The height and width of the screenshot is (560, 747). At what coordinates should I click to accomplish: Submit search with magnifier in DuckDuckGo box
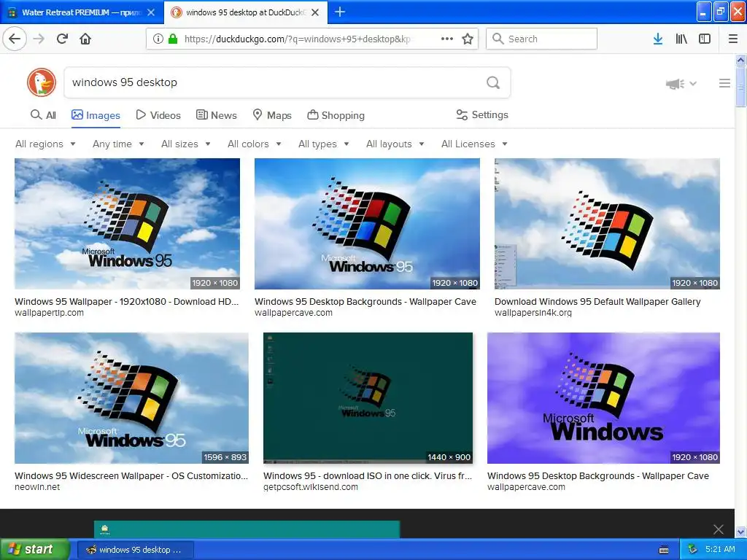coord(493,82)
